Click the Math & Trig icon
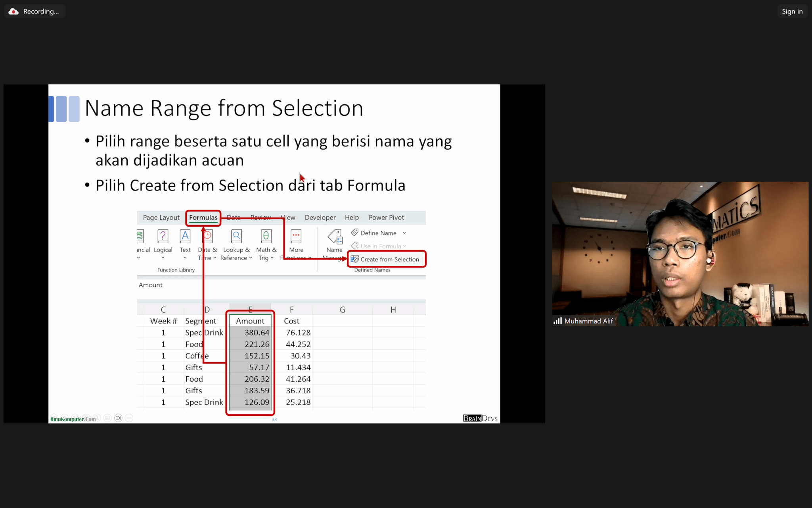Image resolution: width=812 pixels, height=508 pixels. 266,236
